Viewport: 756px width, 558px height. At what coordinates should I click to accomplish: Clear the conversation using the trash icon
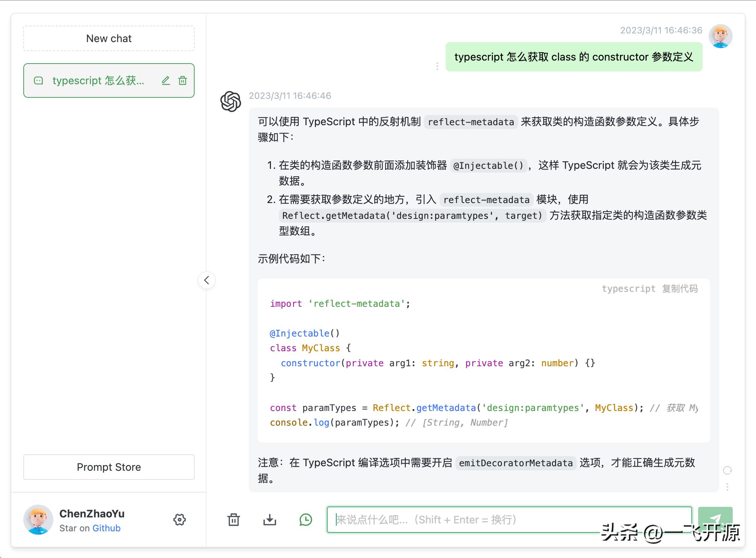coord(234,520)
